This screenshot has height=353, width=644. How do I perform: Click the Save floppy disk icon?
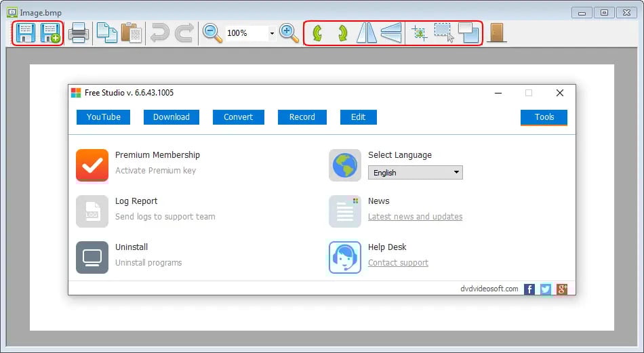(26, 33)
